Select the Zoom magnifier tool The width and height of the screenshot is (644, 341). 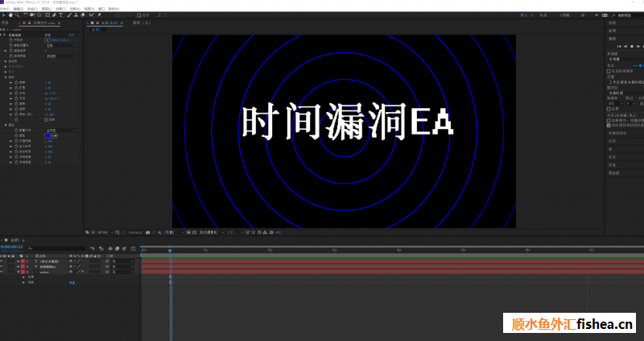point(18,15)
